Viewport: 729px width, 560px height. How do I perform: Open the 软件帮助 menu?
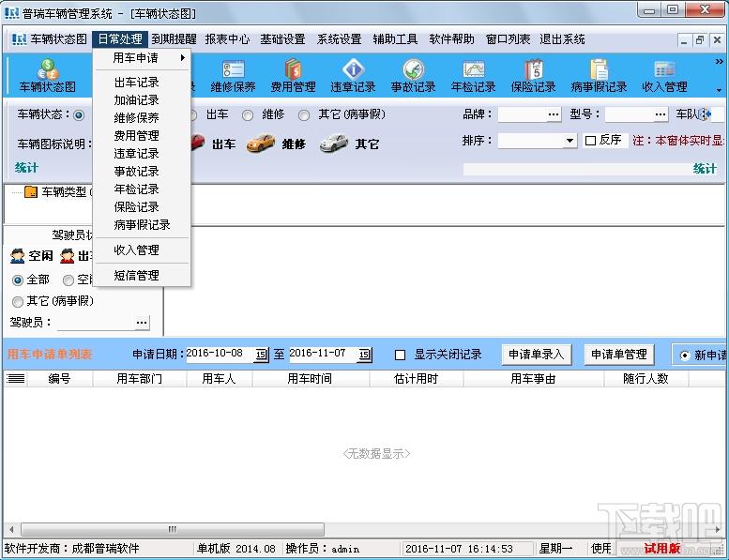451,39
